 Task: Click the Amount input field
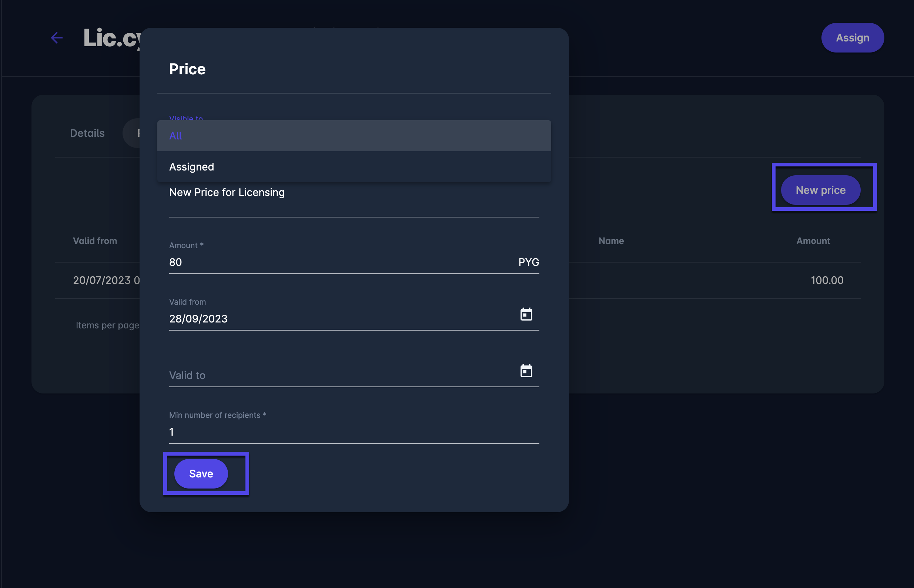coord(340,262)
